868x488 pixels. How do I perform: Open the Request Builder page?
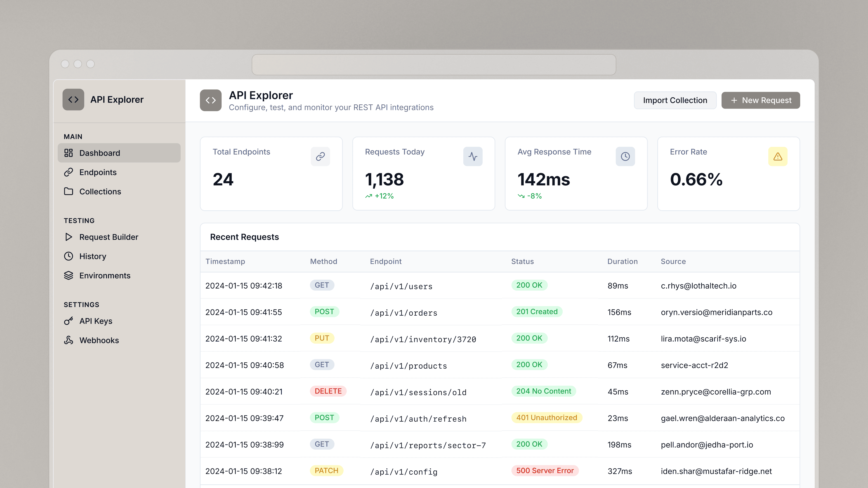pos(119,237)
